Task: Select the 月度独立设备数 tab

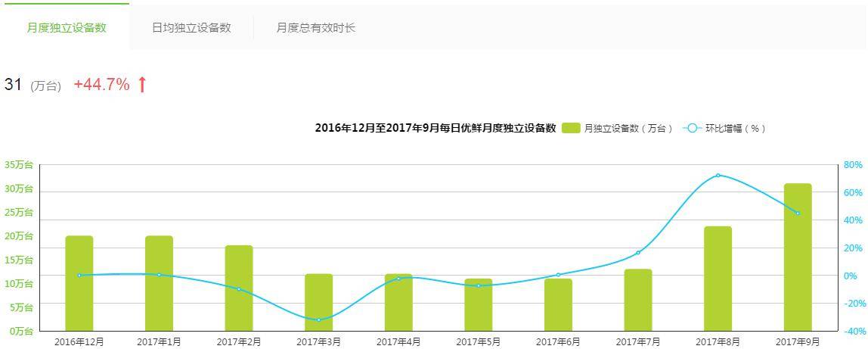Action: pos(67,28)
